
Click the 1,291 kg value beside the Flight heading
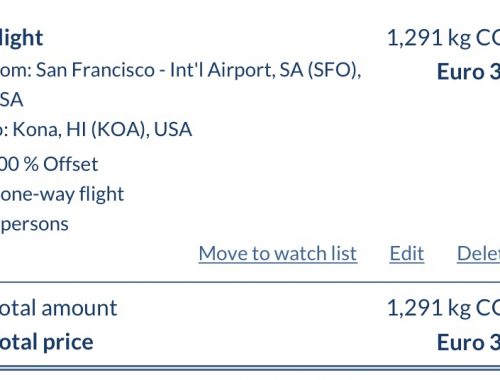click(443, 38)
